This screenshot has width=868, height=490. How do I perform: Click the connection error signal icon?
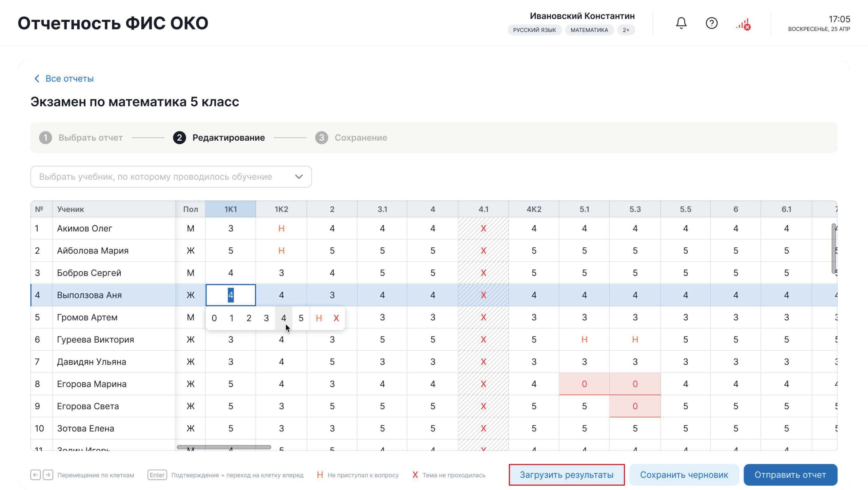743,24
